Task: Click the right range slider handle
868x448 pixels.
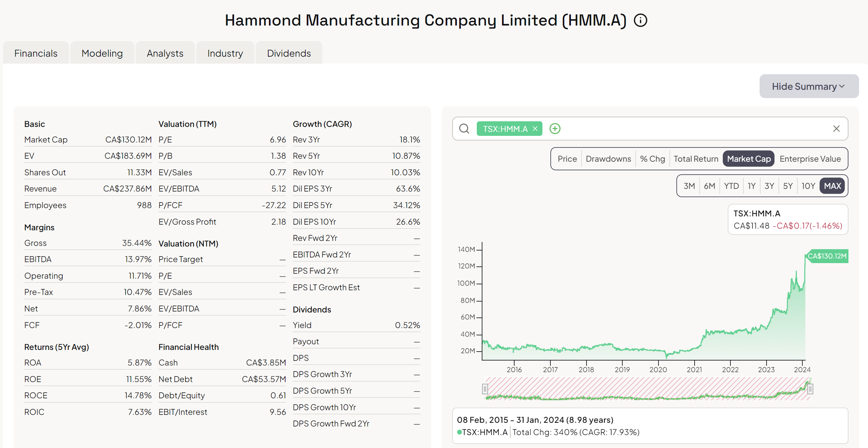Action: 810,389
